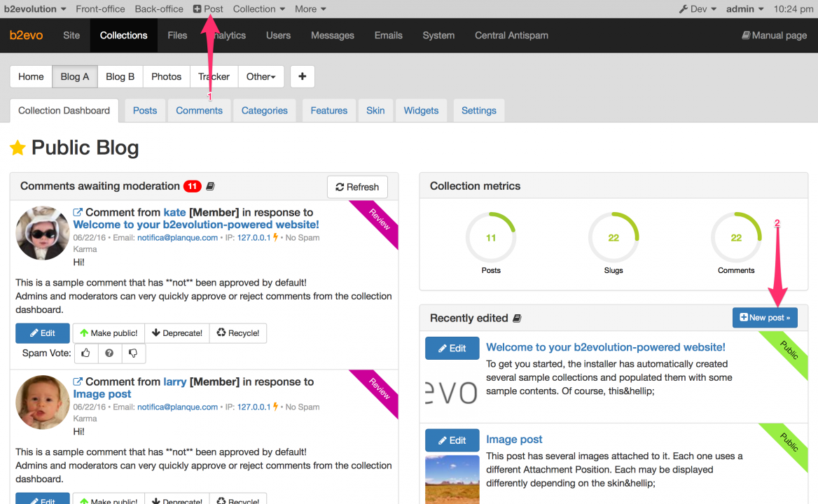Switch to the Comments tab

pos(200,111)
